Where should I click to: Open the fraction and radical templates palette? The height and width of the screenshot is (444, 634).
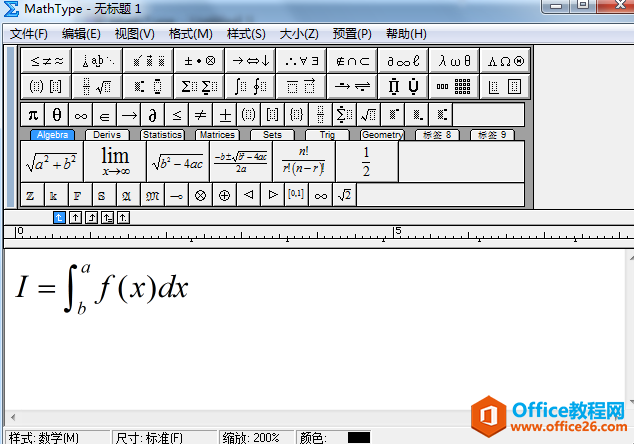[97, 86]
